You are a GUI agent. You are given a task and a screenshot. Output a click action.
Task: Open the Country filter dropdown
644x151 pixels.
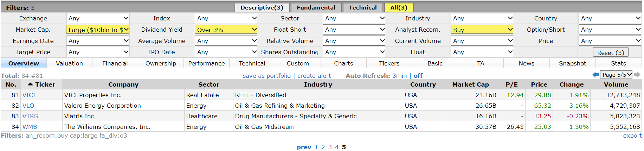tap(610, 18)
